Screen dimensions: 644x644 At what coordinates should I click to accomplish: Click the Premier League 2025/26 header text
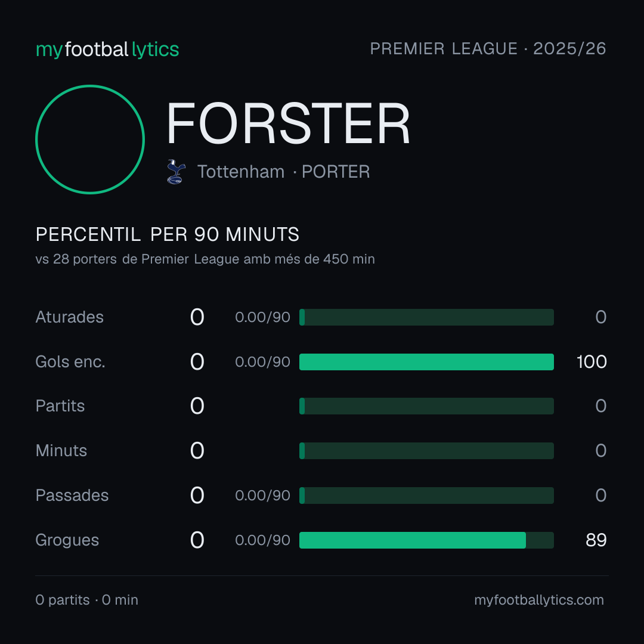point(488,49)
